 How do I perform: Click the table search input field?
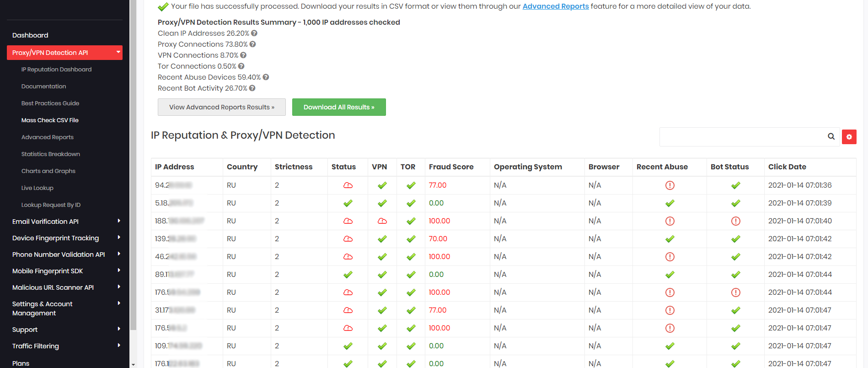coord(741,137)
